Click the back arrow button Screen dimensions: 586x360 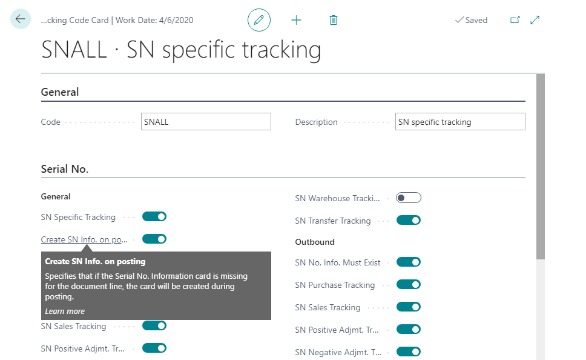[x=20, y=19]
